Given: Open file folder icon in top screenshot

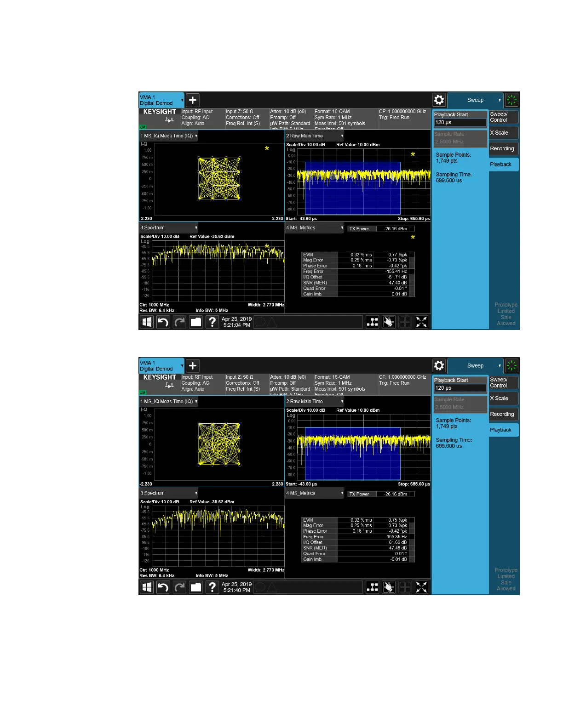Looking at the screenshot, I should pyautogui.click(x=196, y=322).
